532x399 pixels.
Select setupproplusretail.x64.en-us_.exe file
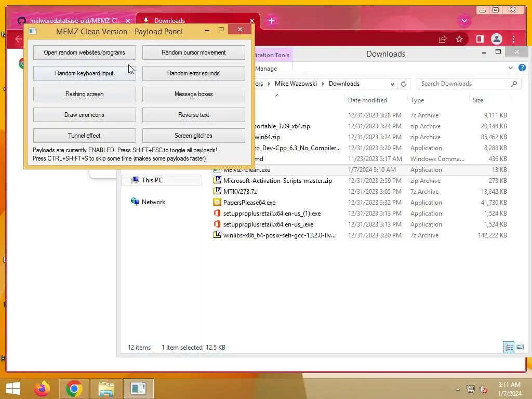(360, 224)
